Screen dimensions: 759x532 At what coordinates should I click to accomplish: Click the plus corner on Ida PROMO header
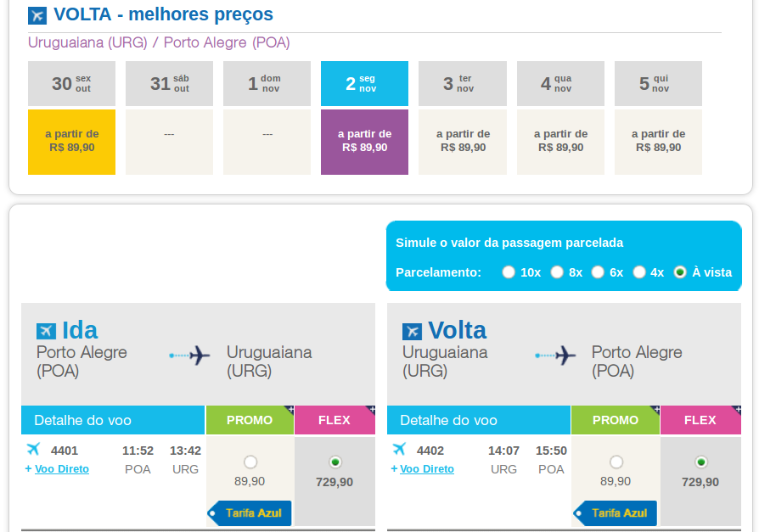[x=289, y=410]
